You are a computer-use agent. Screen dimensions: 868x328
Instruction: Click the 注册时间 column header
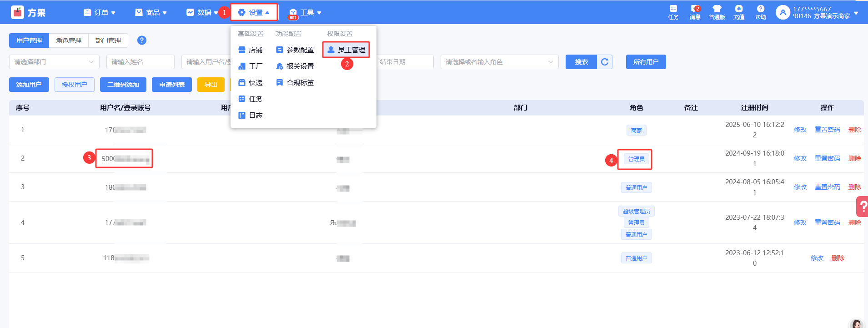point(755,108)
